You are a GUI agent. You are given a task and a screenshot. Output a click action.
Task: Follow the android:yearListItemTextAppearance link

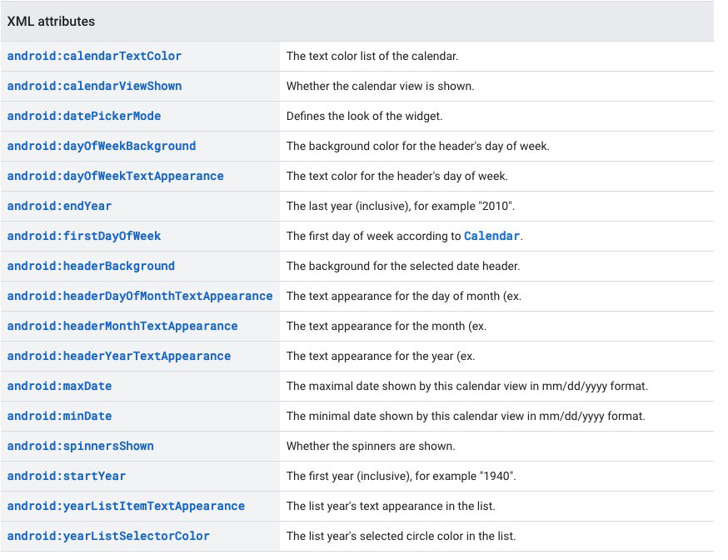pyautogui.click(x=126, y=506)
